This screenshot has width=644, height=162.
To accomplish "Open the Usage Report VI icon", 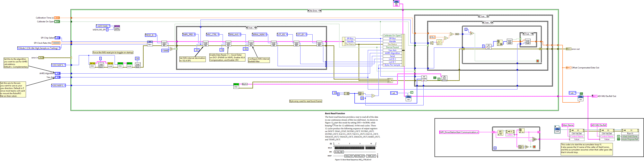I will 117,28.
